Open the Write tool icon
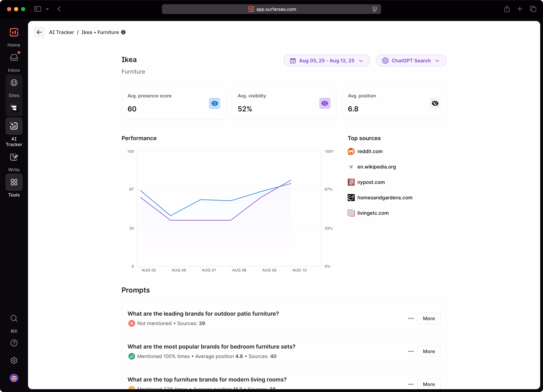This screenshot has height=392, width=543. tap(14, 157)
